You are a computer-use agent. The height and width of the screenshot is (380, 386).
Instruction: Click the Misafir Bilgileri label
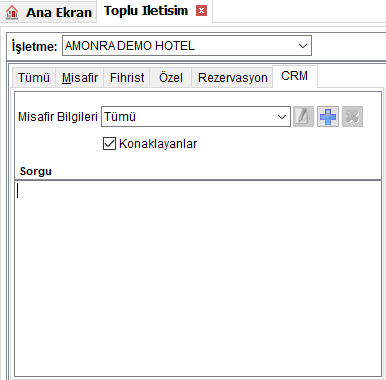coord(58,117)
